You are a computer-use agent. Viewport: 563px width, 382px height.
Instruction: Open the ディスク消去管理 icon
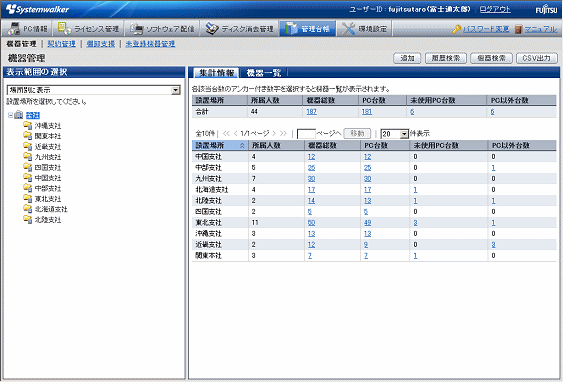point(212,28)
